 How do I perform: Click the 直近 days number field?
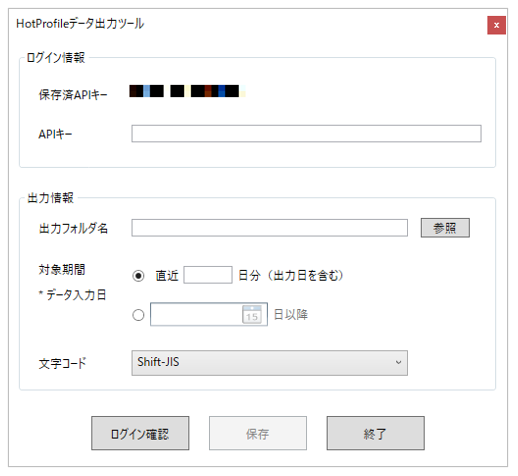(208, 275)
